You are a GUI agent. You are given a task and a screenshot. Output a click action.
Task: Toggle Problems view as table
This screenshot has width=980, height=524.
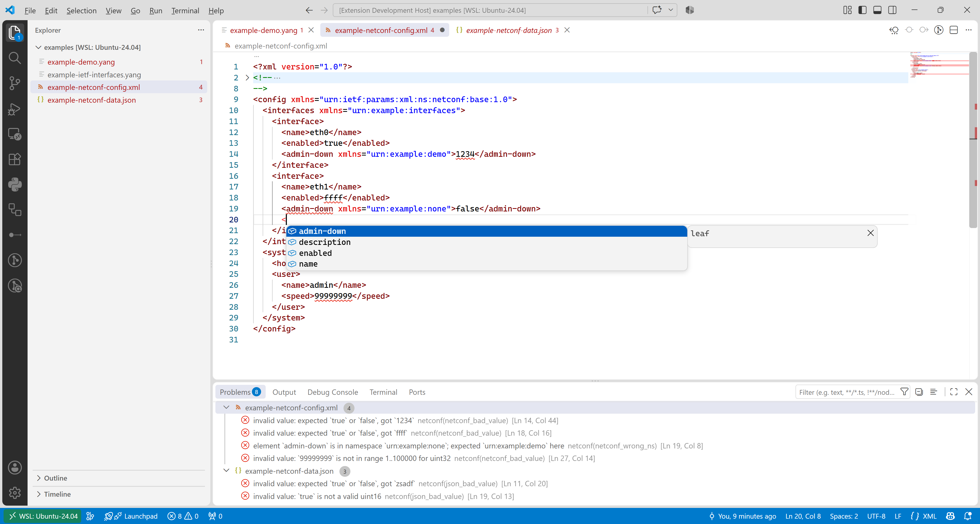[x=934, y=391]
